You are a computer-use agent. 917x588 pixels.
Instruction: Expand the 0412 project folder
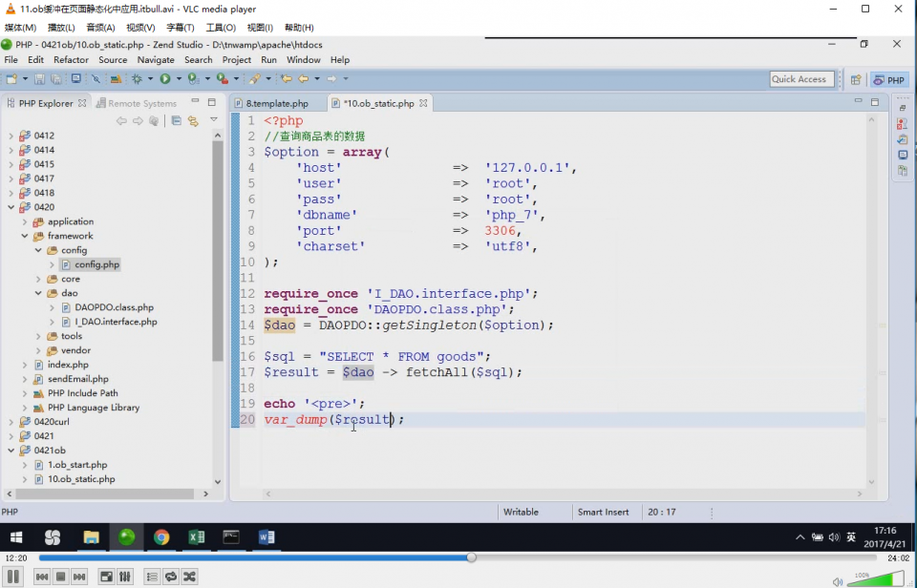[11, 136]
